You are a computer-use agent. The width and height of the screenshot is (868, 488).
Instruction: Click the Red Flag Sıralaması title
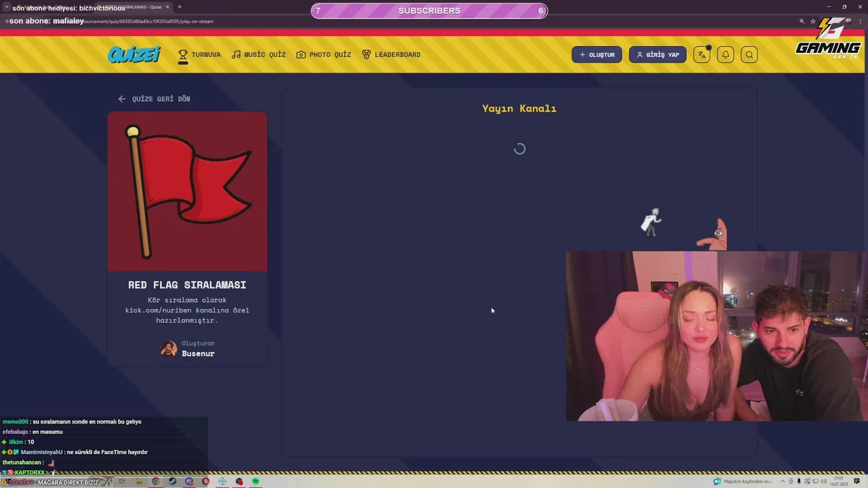pos(187,285)
